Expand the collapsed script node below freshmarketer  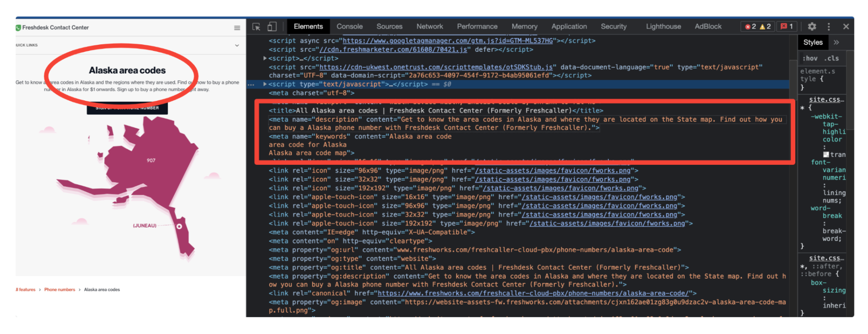tap(265, 58)
